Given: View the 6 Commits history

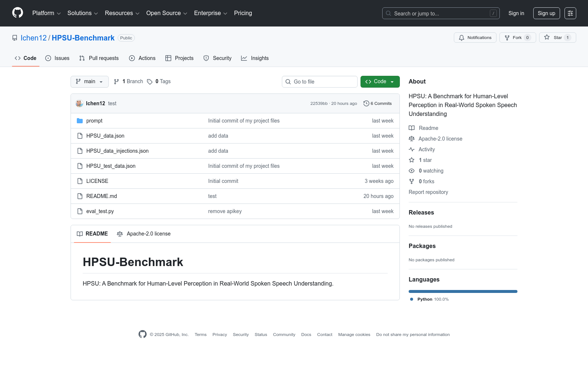Looking at the screenshot, I should (377, 103).
